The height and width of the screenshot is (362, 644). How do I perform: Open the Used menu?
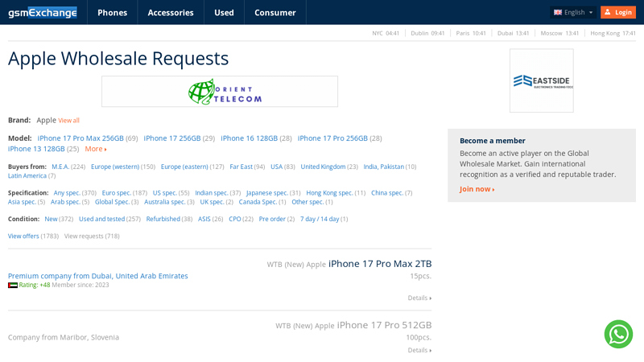click(x=224, y=12)
